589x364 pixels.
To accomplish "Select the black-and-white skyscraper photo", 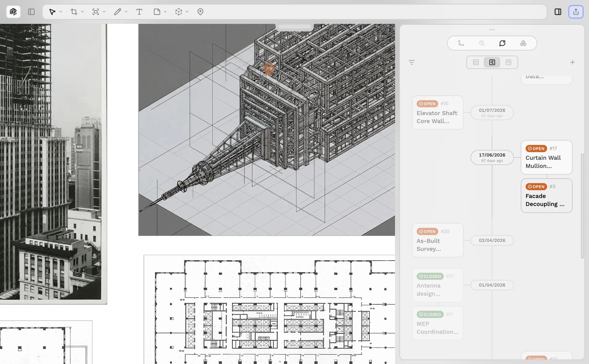I will click(53, 164).
